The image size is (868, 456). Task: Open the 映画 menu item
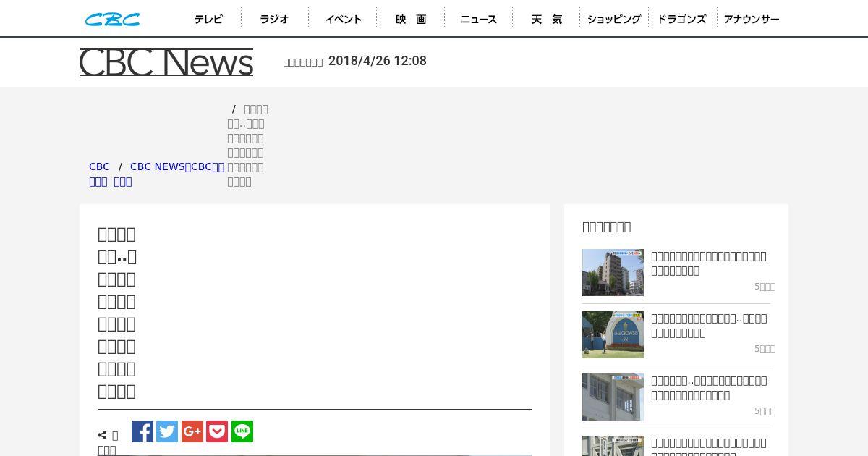[x=411, y=20]
